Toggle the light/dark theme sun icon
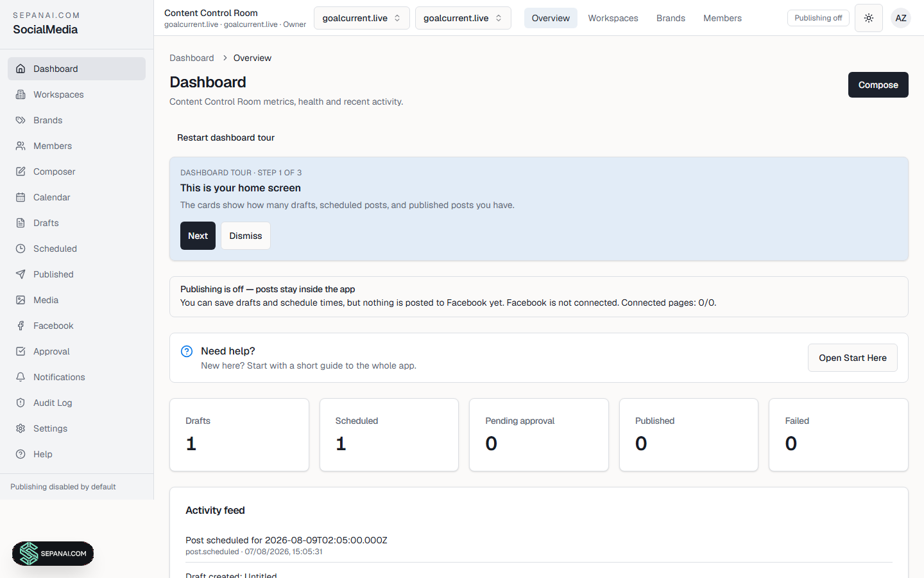The width and height of the screenshot is (924, 578). pyautogui.click(x=869, y=18)
